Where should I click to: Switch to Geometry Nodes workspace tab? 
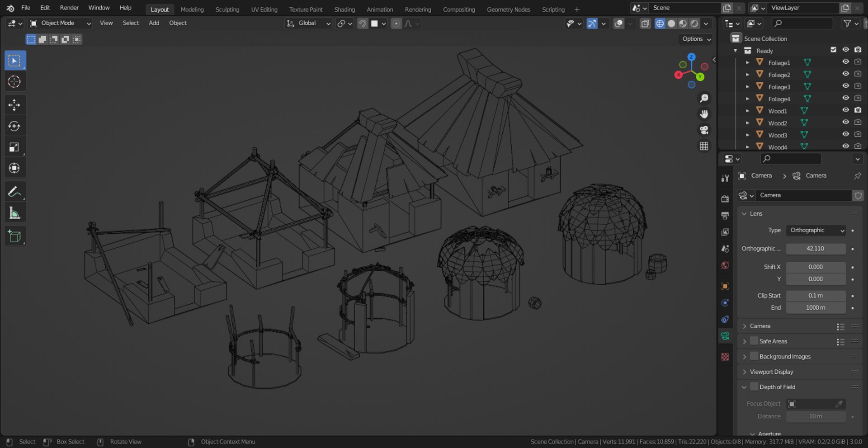[508, 9]
